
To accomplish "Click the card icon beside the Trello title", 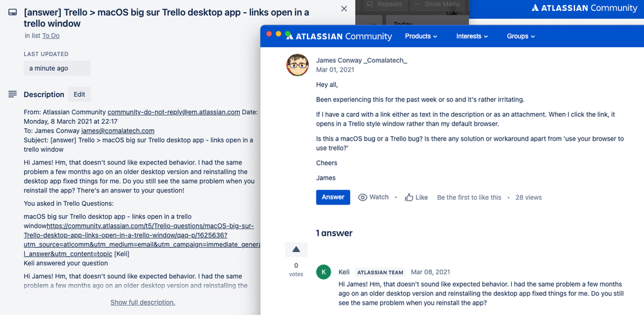I will coord(12,12).
